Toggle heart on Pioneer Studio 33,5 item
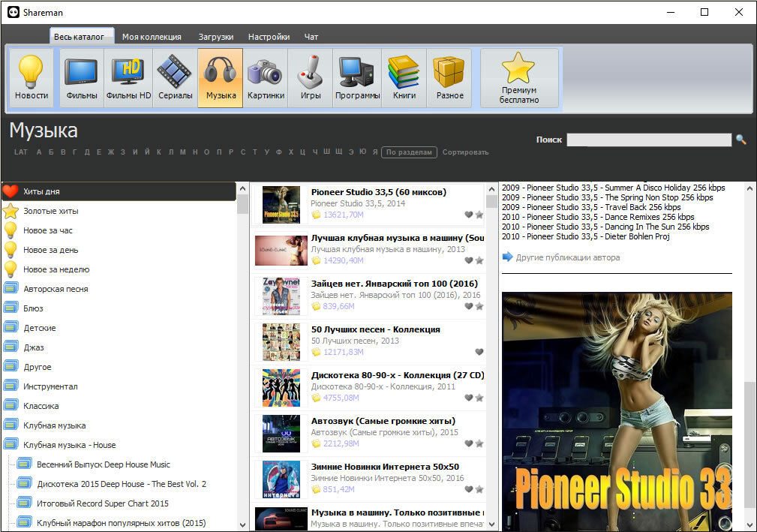Image resolution: width=757 pixels, height=532 pixels. tap(468, 215)
